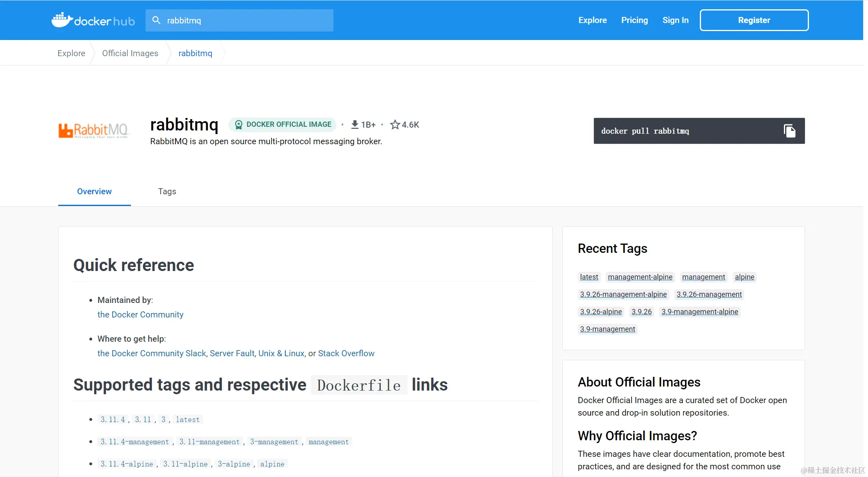Click the 3.11.4-management Dockerfile link
Screen dimensions: 868x477
point(135,442)
